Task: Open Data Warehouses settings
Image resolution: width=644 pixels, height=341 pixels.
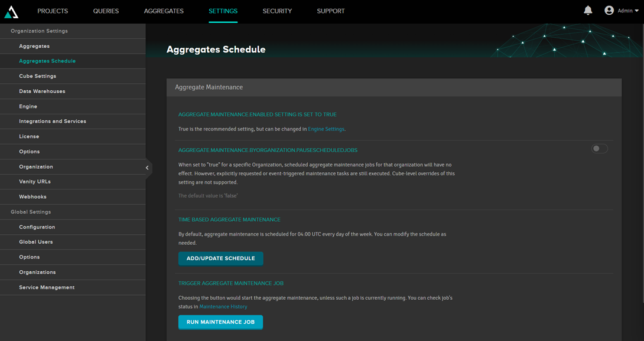Action: click(42, 91)
